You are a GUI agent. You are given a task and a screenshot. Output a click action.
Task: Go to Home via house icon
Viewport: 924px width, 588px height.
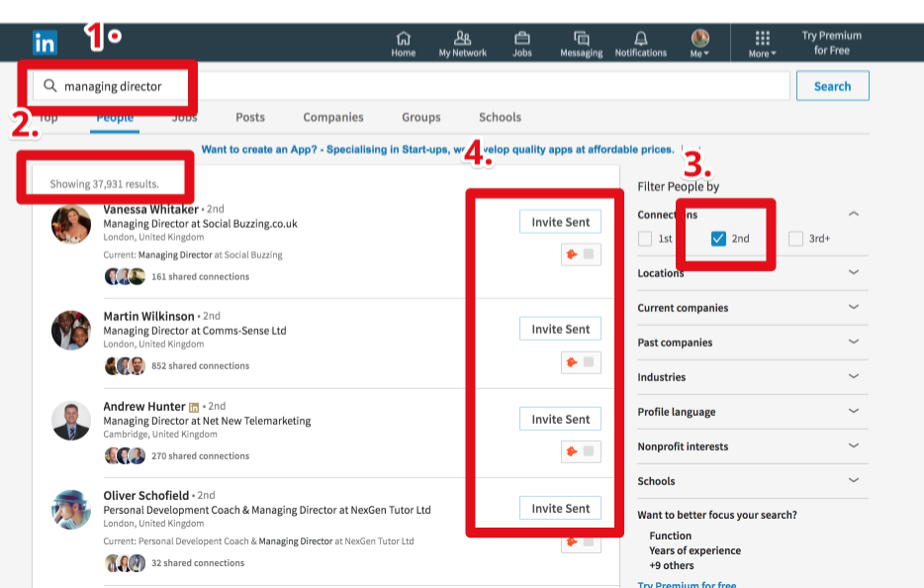tap(403, 39)
